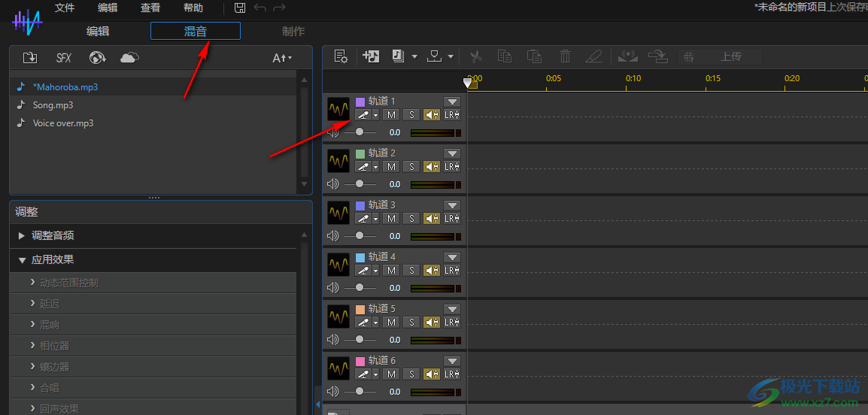This screenshot has width=868, height=415.
Task: Click the 0:10 mark on the timeline ruler
Action: [633, 79]
